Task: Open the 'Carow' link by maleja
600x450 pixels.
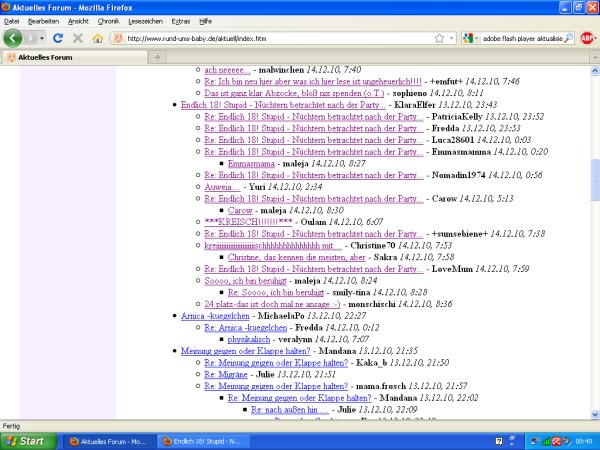Action: point(240,210)
